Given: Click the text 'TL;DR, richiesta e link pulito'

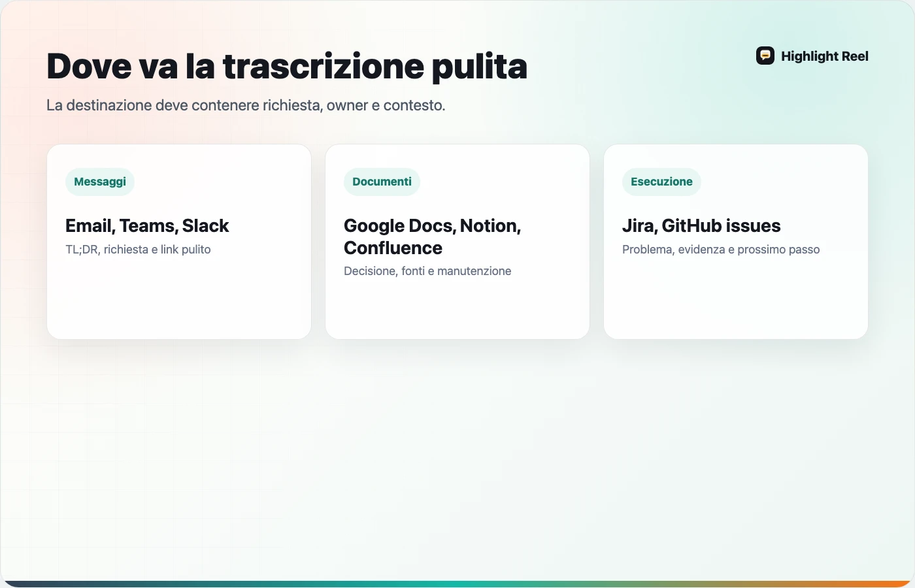Looking at the screenshot, I should [x=138, y=250].
